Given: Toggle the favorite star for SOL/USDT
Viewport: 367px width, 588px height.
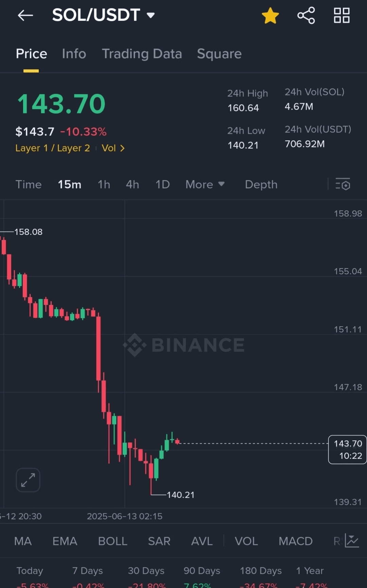Looking at the screenshot, I should pos(270,16).
